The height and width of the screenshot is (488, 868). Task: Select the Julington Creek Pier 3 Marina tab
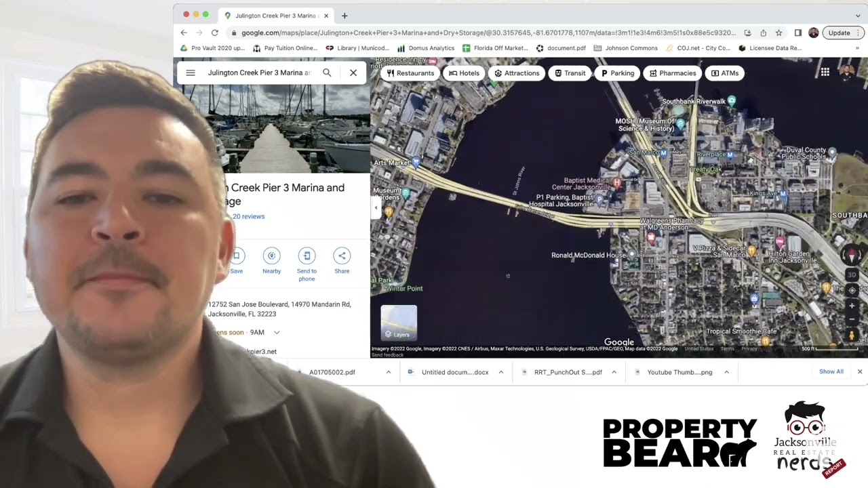[275, 16]
